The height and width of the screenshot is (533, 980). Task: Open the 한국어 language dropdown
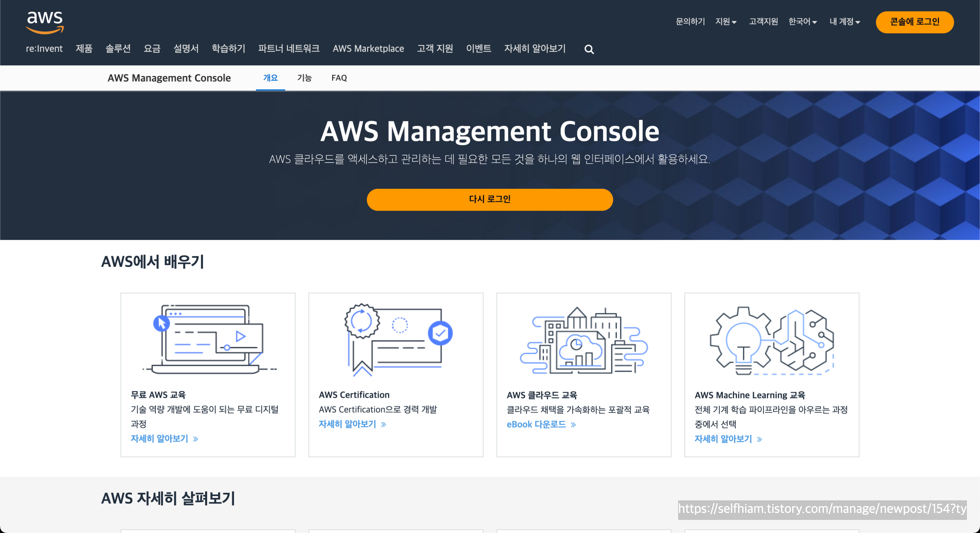[x=802, y=22]
